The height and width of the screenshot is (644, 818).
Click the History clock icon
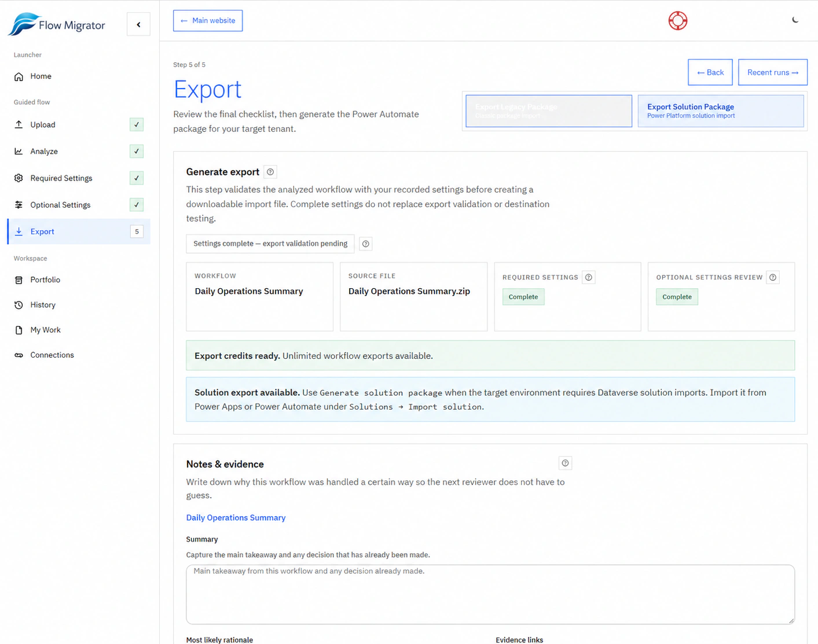[x=19, y=305]
